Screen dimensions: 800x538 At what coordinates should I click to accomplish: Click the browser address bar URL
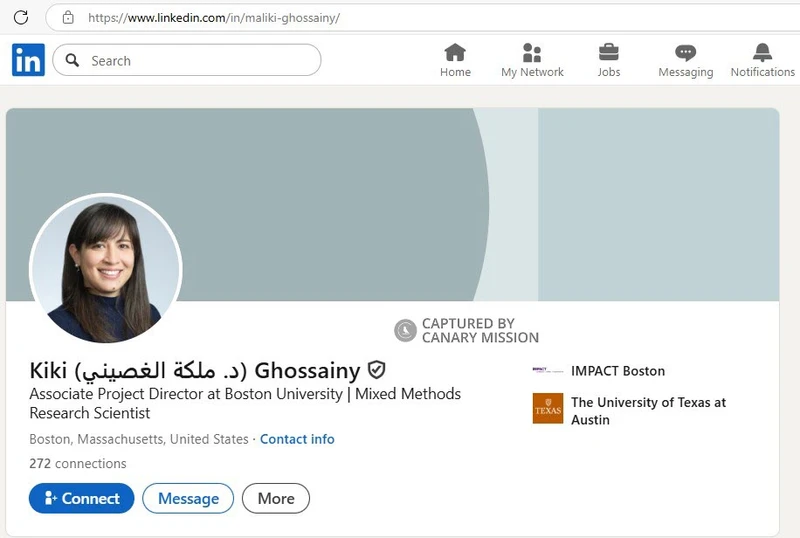(x=214, y=18)
